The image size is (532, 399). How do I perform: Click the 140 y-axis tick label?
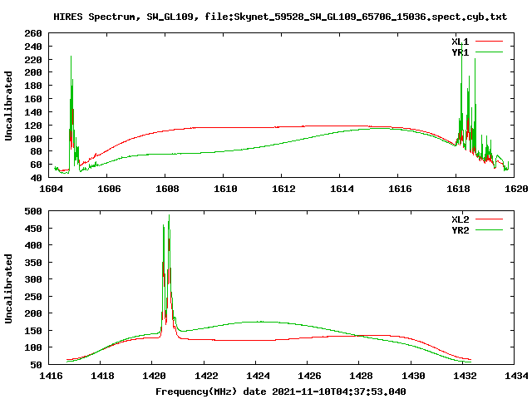point(33,112)
